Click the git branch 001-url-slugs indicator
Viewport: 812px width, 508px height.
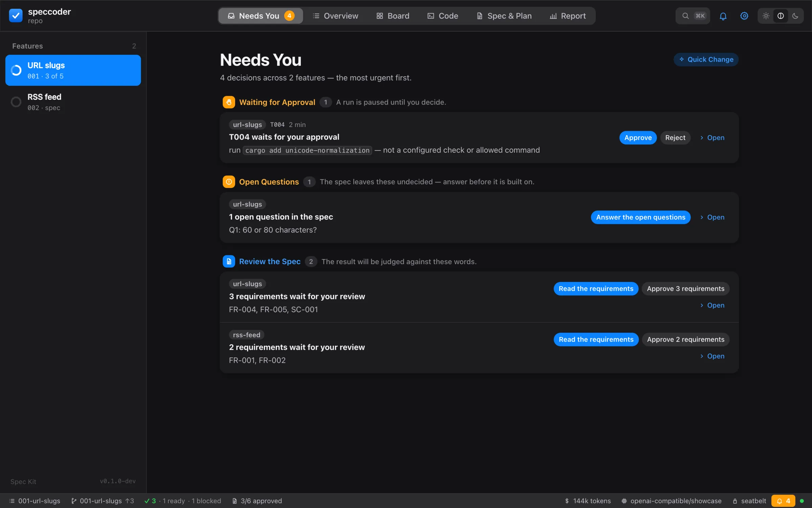click(x=103, y=501)
